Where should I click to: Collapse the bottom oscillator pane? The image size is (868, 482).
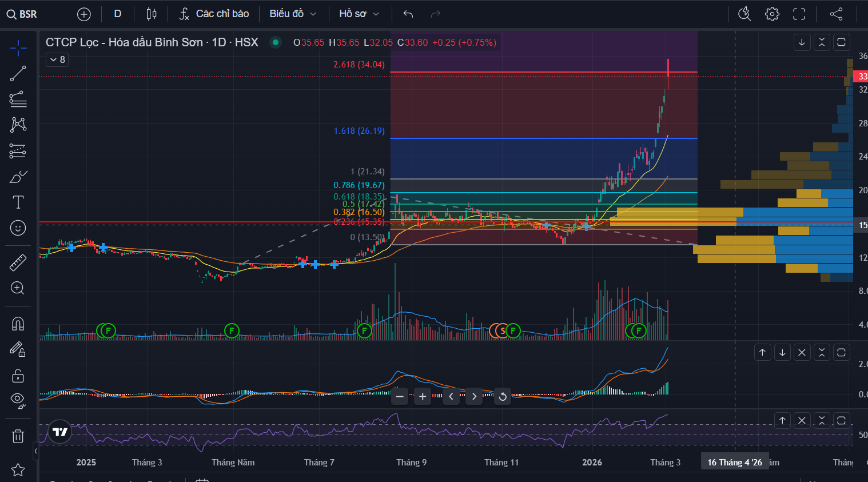[822, 420]
